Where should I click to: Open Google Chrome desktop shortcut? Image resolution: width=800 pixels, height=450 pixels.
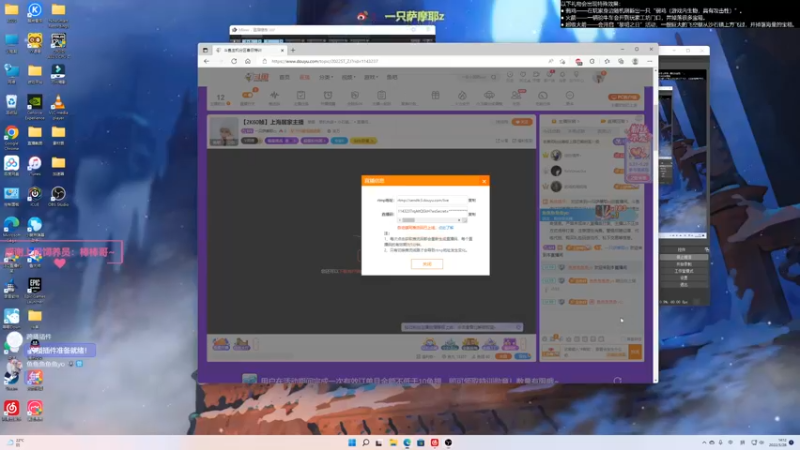click(11, 136)
